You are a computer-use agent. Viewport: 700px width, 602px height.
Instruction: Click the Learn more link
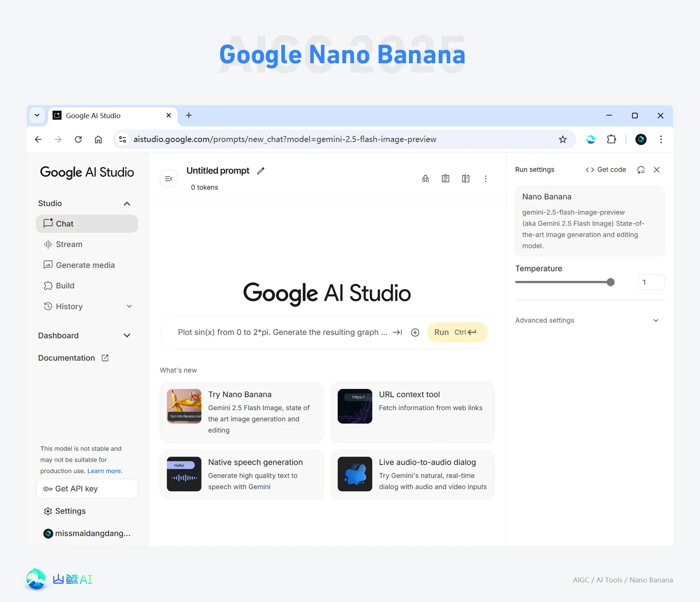coord(104,471)
